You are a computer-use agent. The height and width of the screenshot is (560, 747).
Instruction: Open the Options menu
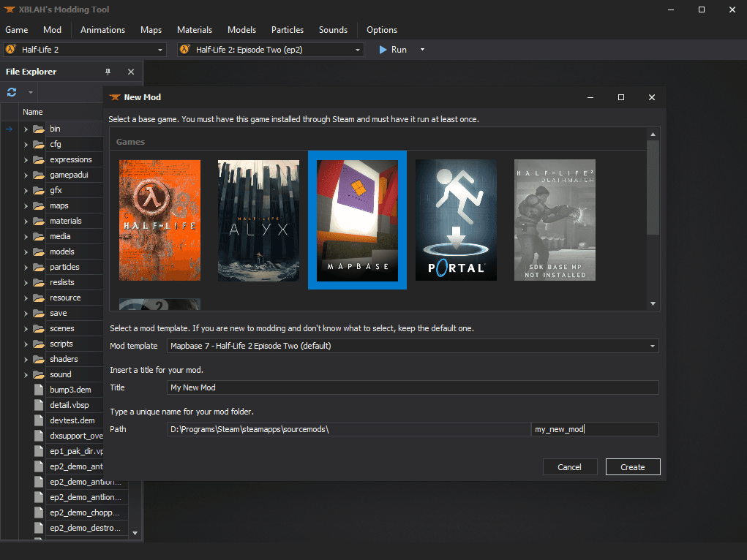point(382,30)
